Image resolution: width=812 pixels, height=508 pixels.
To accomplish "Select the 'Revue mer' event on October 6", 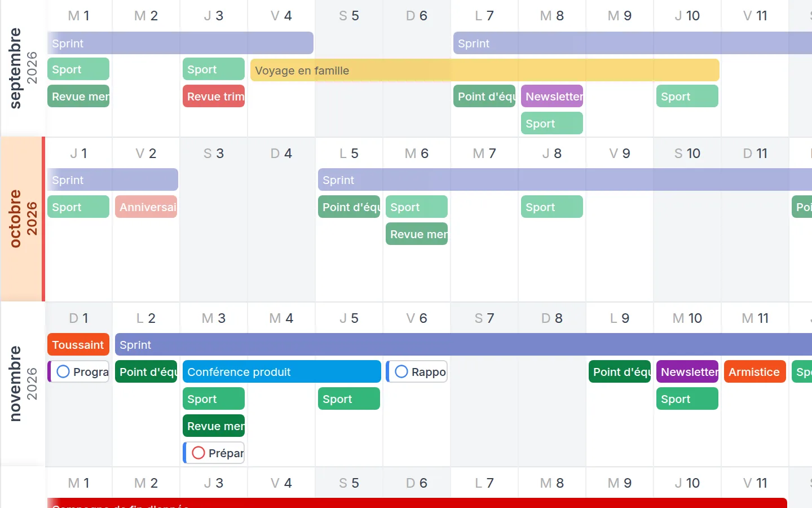I will (x=417, y=234).
